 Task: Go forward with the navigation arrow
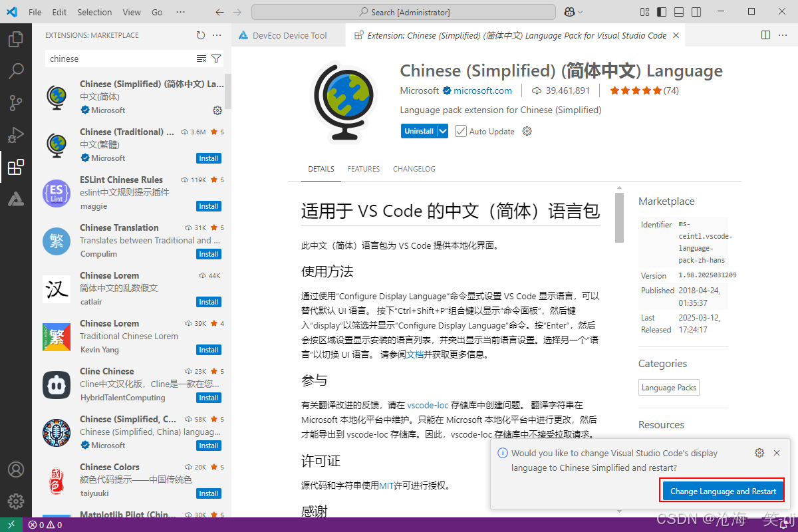click(x=237, y=12)
